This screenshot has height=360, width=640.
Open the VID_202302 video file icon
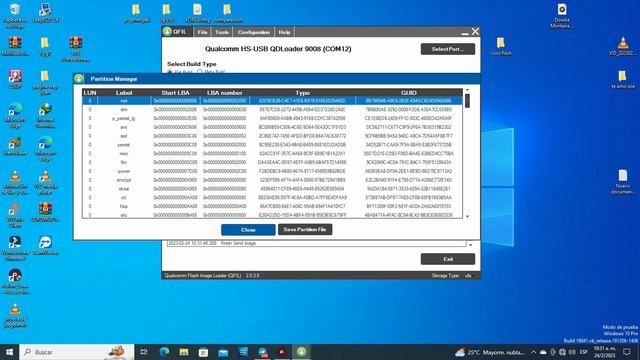[x=622, y=46]
